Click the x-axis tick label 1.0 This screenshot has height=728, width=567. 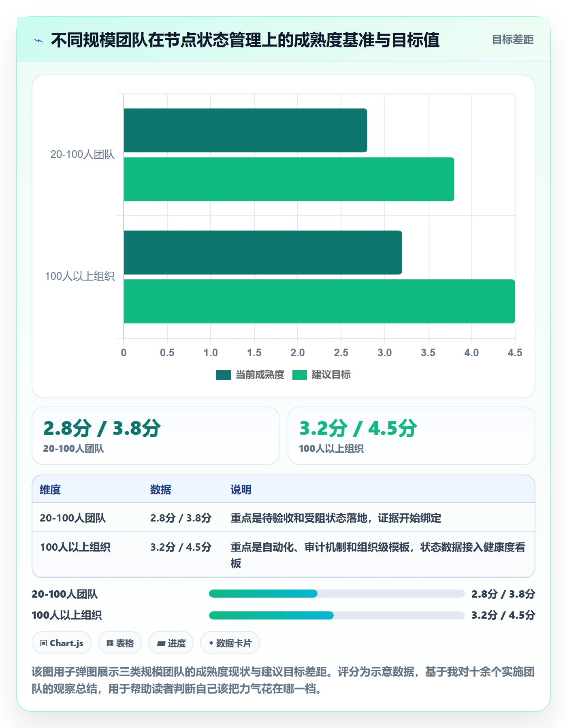[211, 353]
